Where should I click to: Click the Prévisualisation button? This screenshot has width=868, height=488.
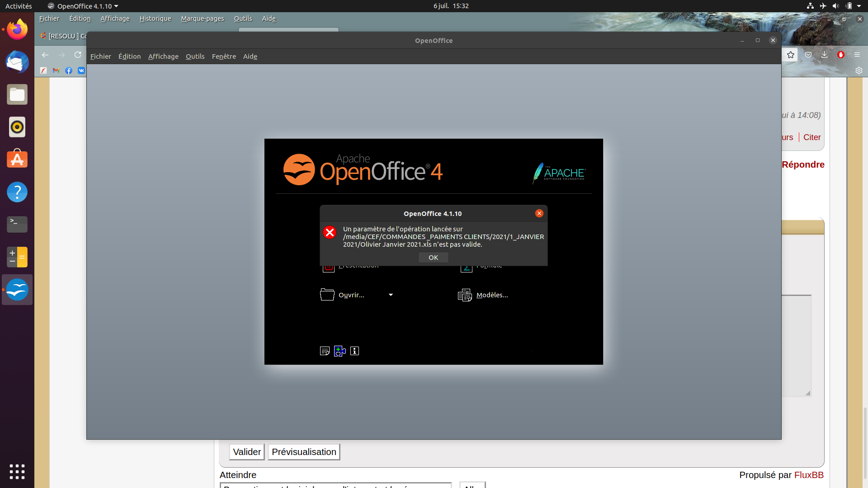(x=304, y=452)
